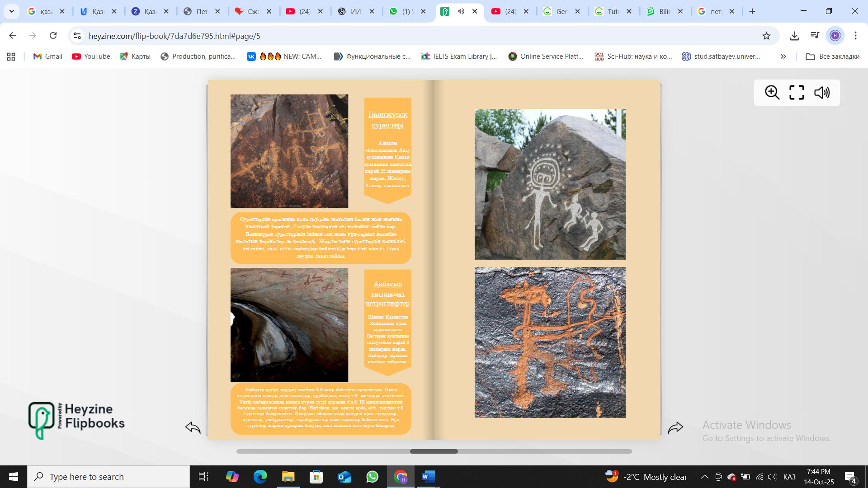
Task: Flip back to the previous page arrow
Action: coord(193,427)
